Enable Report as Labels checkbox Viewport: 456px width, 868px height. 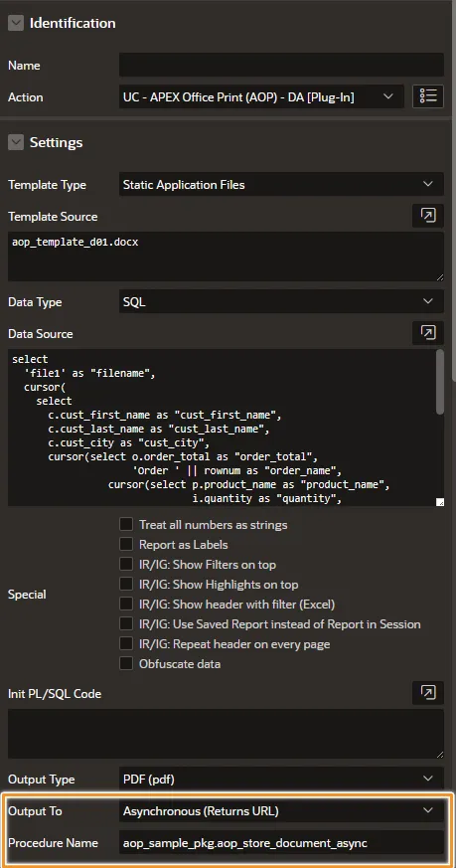(126, 544)
